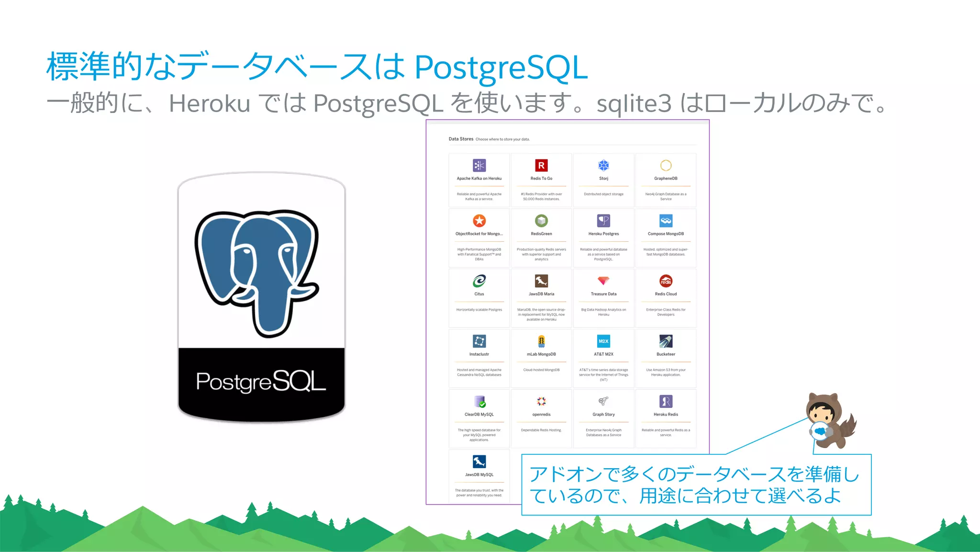Click the Compose MongoDB icon
The image size is (980, 552).
click(x=666, y=221)
